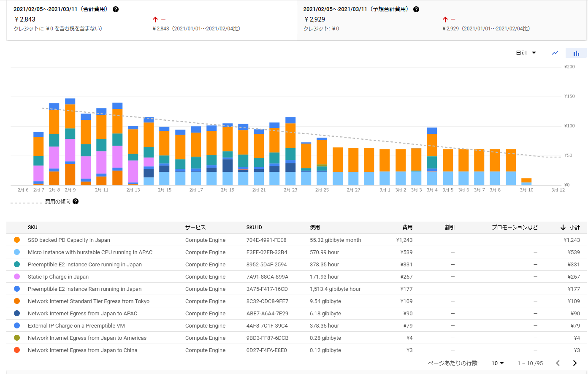Click color dot for Micro Instance row
Image resolution: width=588 pixels, height=374 pixels.
tap(17, 252)
